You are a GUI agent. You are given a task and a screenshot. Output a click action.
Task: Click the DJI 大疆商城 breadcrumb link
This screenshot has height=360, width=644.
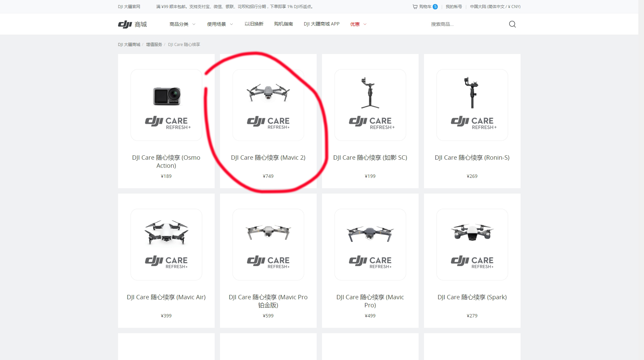[129, 44]
